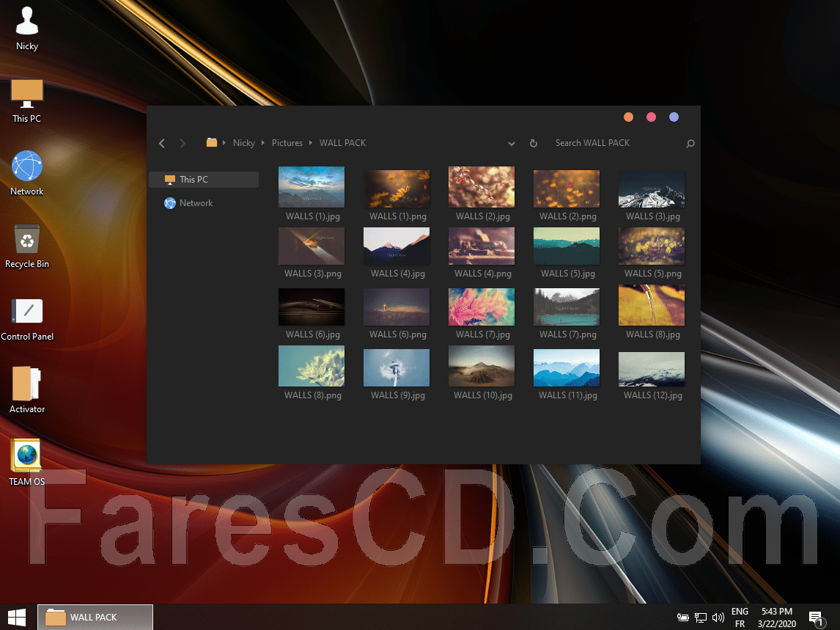
Task: Select WALLS (1).jpg thumbnail
Action: tap(312, 187)
